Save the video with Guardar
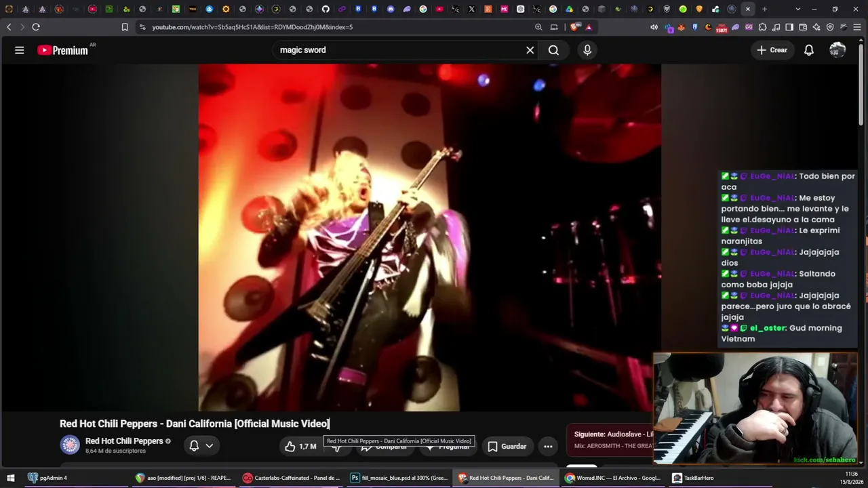The width and height of the screenshot is (868, 488). coord(507,447)
